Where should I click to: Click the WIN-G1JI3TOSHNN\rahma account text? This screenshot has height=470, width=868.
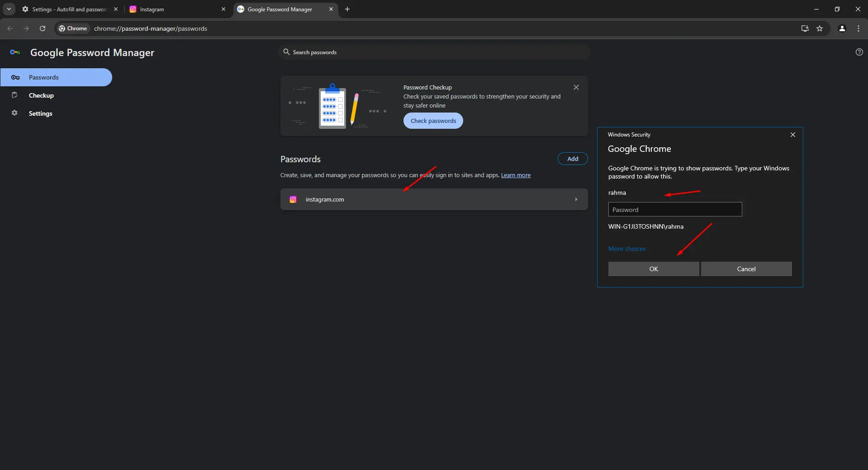click(x=646, y=226)
